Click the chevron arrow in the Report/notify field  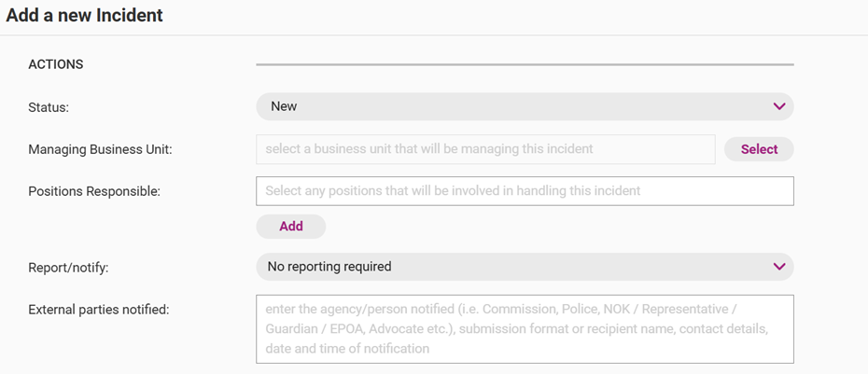(x=779, y=267)
